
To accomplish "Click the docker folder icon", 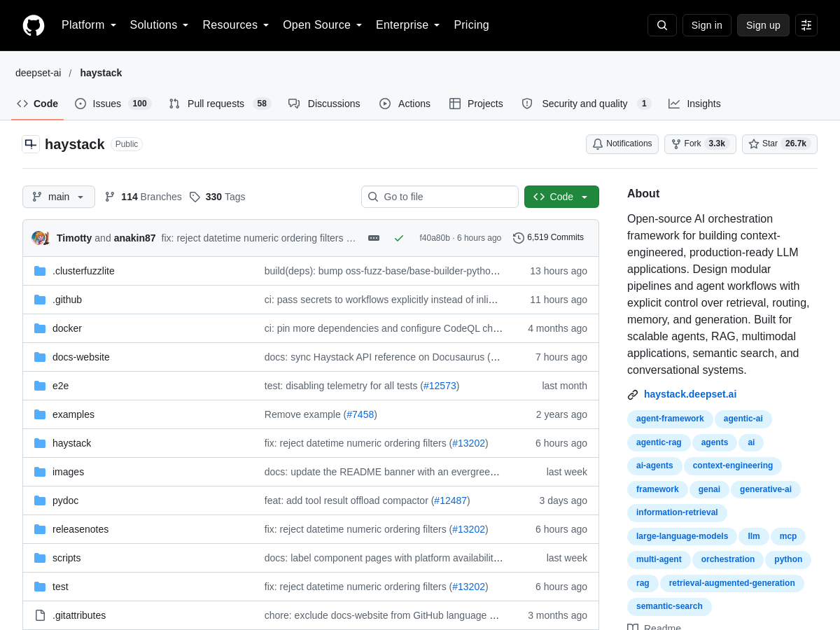I will click(x=40, y=328).
